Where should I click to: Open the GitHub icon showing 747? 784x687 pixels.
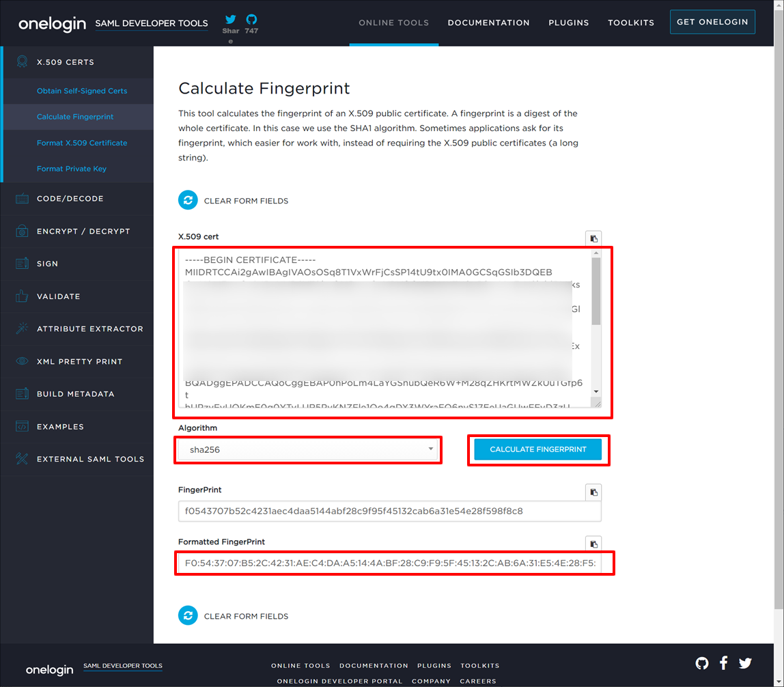251,20
